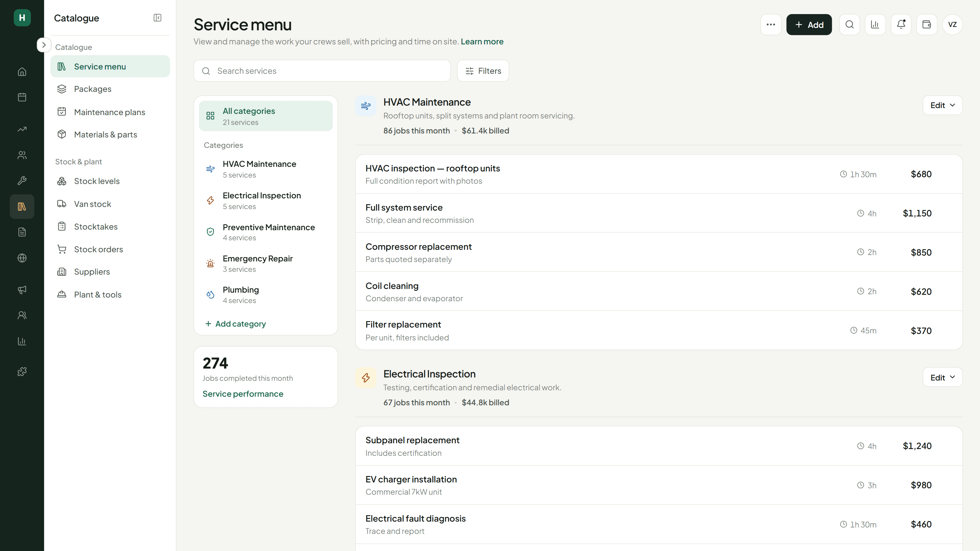This screenshot has width=980, height=551.
Task: Open the wrench tools icon in rail
Action: pos(22,180)
